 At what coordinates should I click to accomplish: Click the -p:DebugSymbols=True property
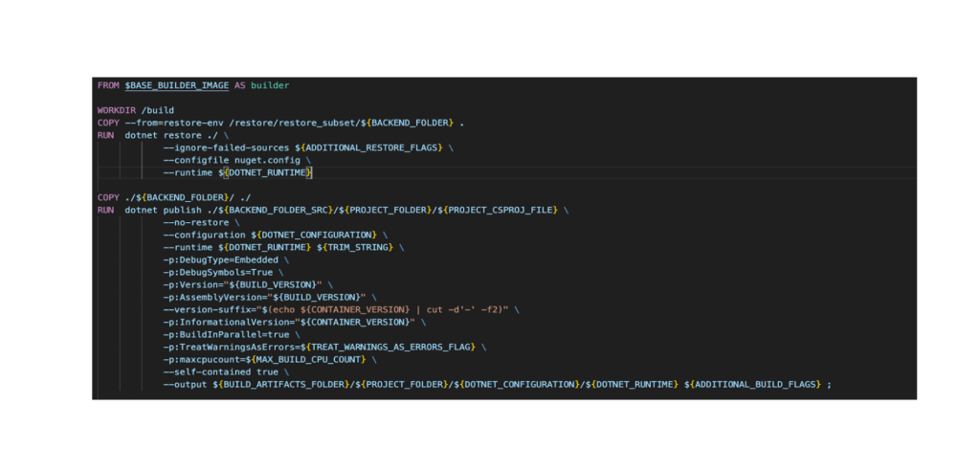click(217, 272)
